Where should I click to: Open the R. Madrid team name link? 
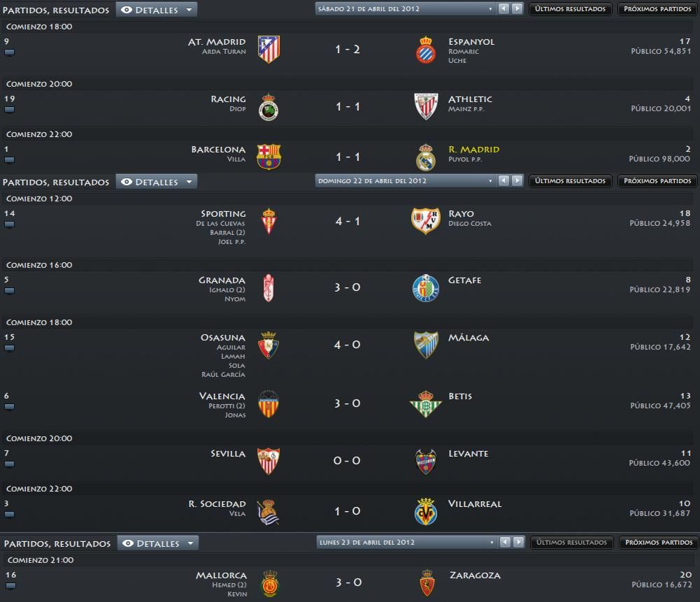tap(473, 150)
